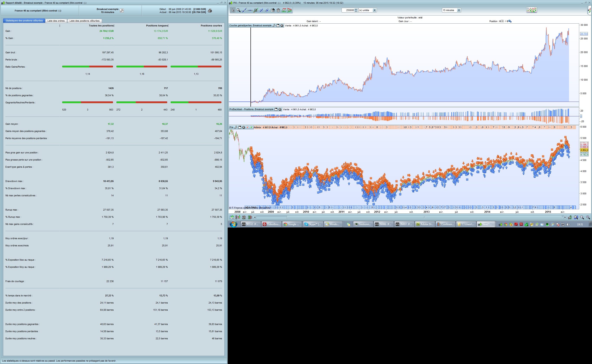The height and width of the screenshot is (364, 592).
Task: Click zoom in magnifier below the chart
Action: (x=588, y=217)
